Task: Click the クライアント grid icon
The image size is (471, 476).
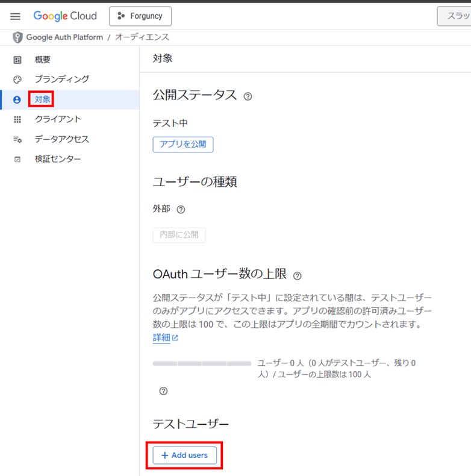Action: 17,119
